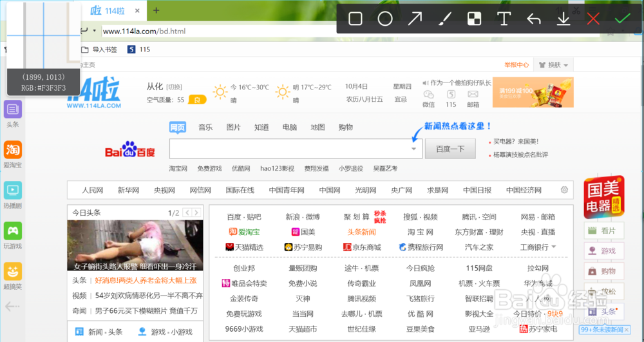
Task: Open 唯品会特卖 link
Action: (244, 283)
